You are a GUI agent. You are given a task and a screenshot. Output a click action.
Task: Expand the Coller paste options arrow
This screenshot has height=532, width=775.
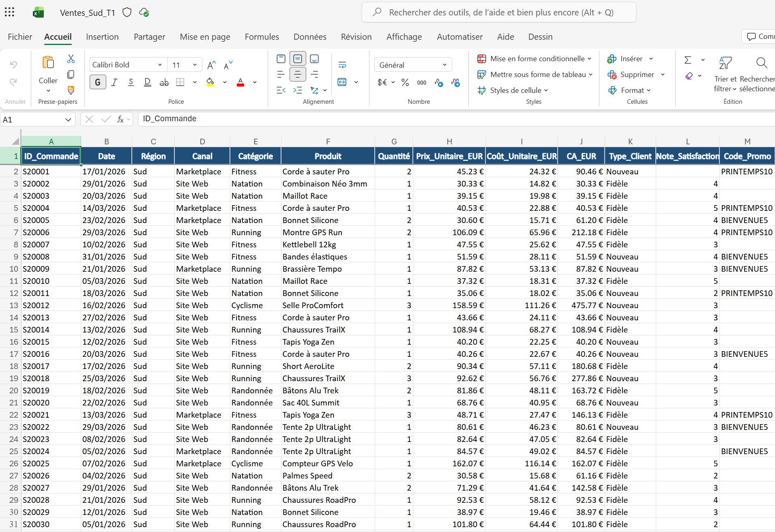point(48,91)
